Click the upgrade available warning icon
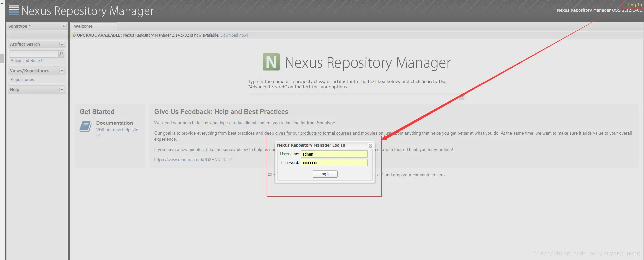This screenshot has width=644, height=260. point(74,35)
